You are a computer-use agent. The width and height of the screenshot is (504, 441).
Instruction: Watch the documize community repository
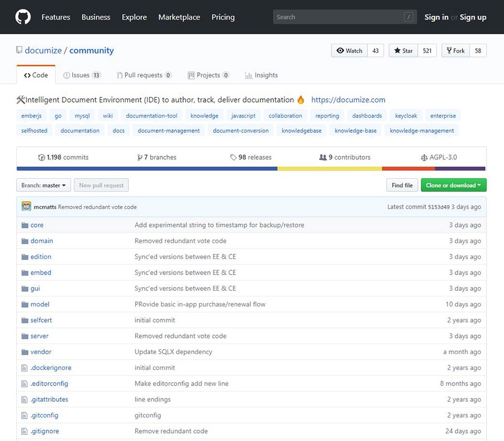coord(349,50)
